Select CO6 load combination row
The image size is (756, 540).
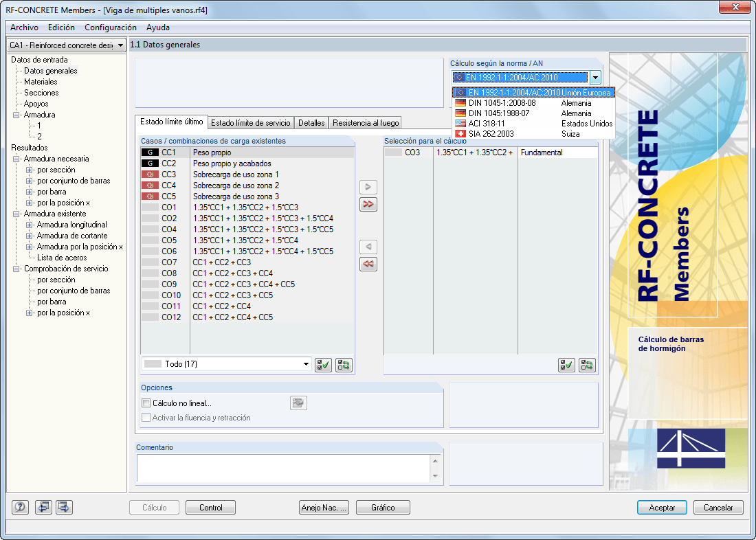247,251
